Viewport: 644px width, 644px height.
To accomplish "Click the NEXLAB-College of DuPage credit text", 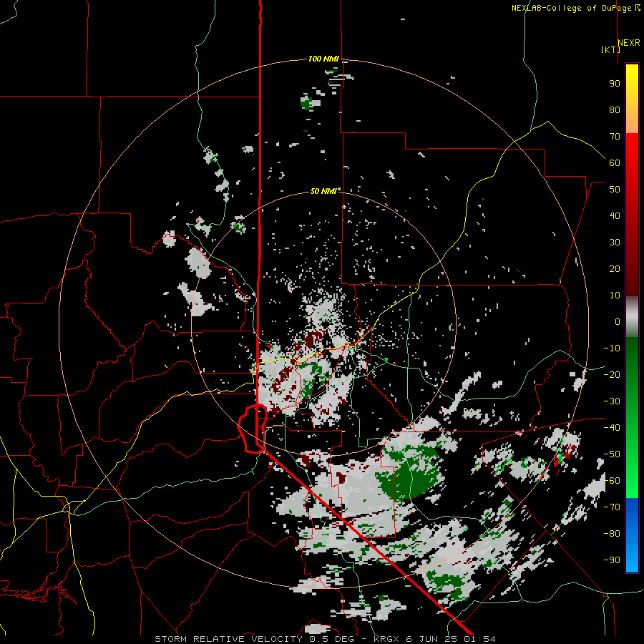I will 575,8.
